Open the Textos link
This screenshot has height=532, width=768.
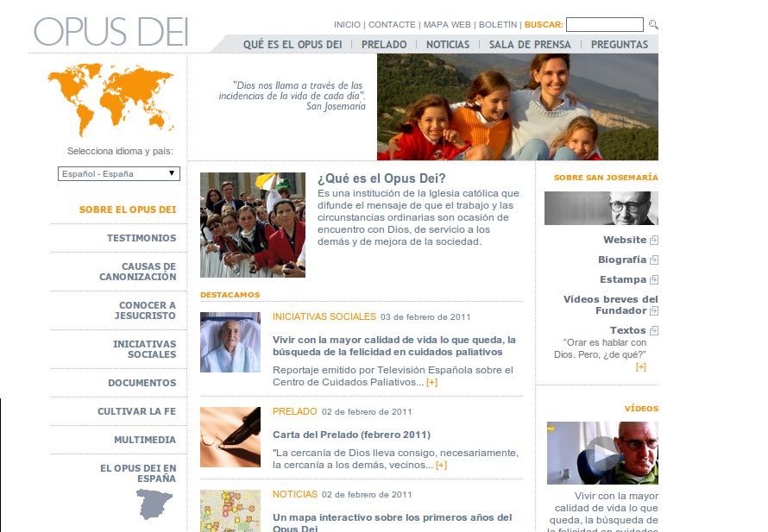628,330
